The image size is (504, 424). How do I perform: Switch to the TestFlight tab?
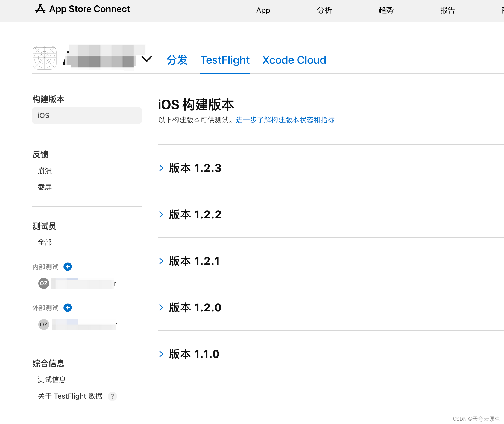[225, 60]
